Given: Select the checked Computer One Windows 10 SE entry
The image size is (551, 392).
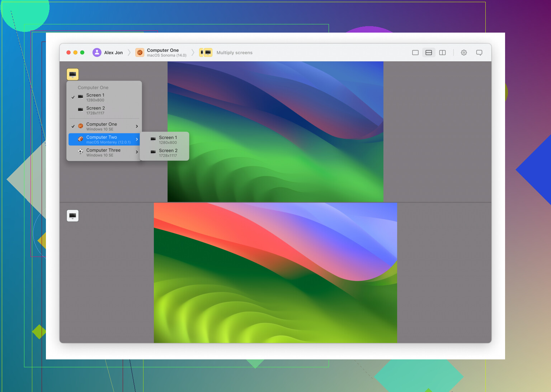Looking at the screenshot, I should 102,126.
